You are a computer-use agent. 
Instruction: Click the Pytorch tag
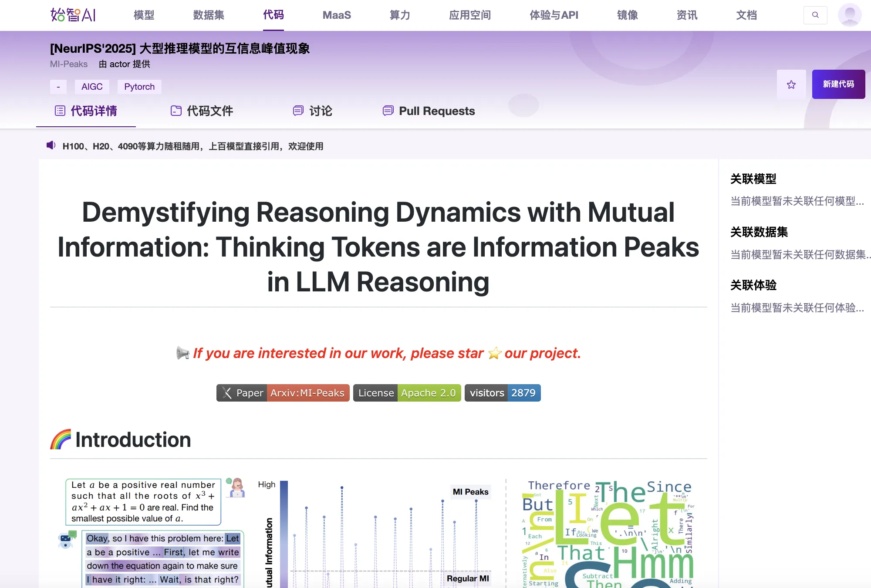(139, 87)
